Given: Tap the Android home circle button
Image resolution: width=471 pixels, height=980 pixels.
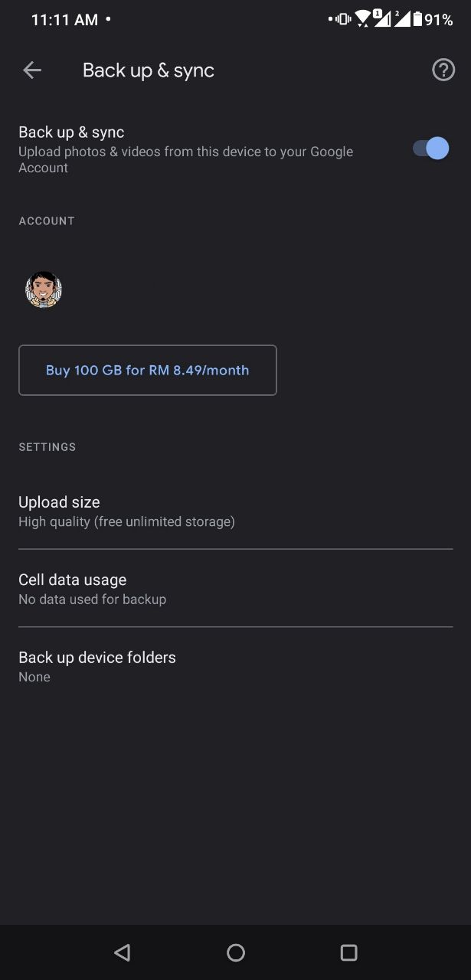Looking at the screenshot, I should tap(236, 952).
